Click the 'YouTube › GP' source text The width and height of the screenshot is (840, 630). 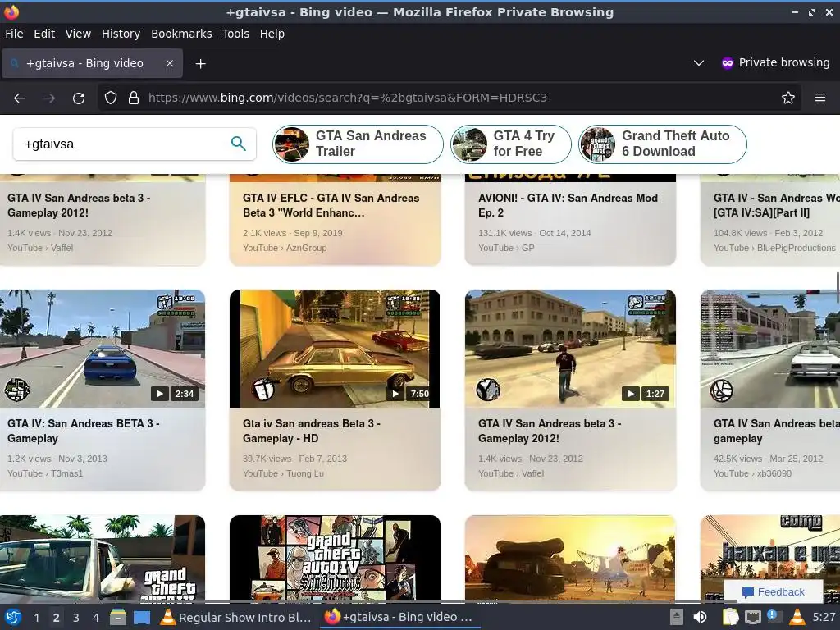(x=506, y=248)
